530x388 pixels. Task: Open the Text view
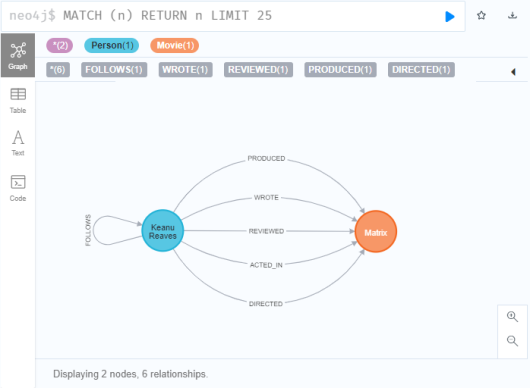pos(18,143)
